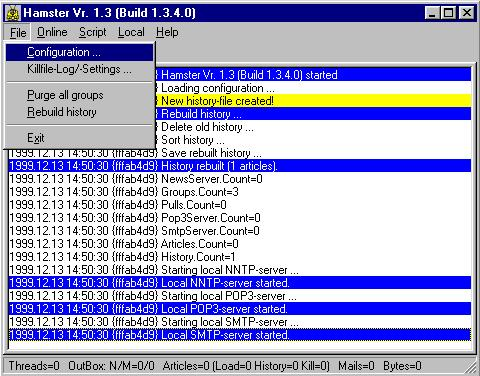
Task: Choose Exit from the File menu
Action: (x=80, y=138)
